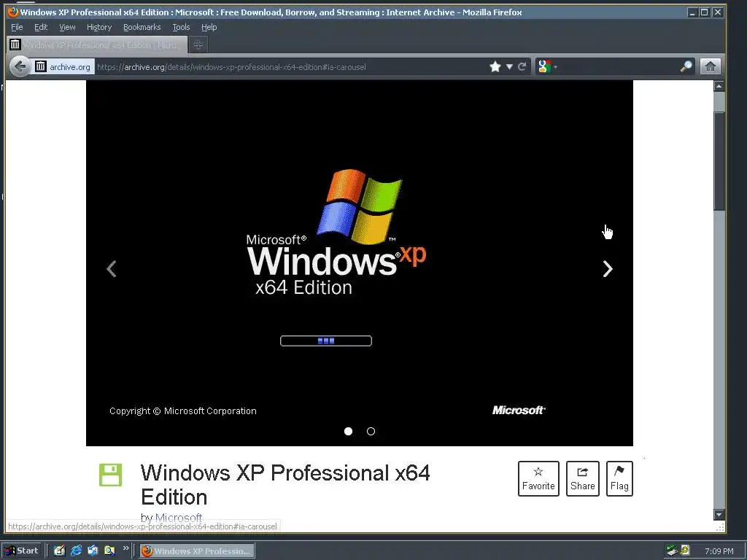Click the page title Windows XP Professional x64 Edition
Screen dimensions: 747x560
point(285,485)
